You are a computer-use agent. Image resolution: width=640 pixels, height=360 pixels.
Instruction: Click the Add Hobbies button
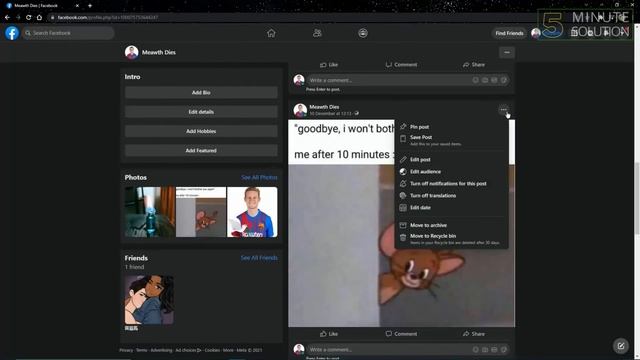[201, 131]
